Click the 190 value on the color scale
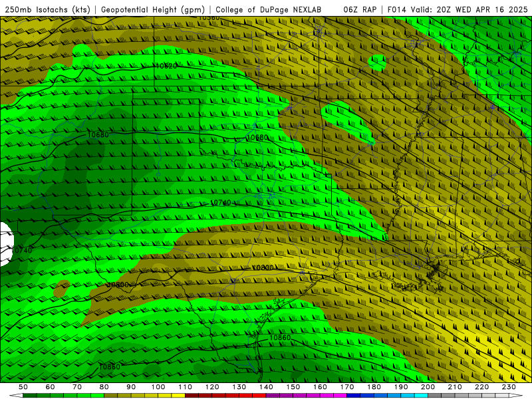The width and height of the screenshot is (532, 399). point(401,387)
